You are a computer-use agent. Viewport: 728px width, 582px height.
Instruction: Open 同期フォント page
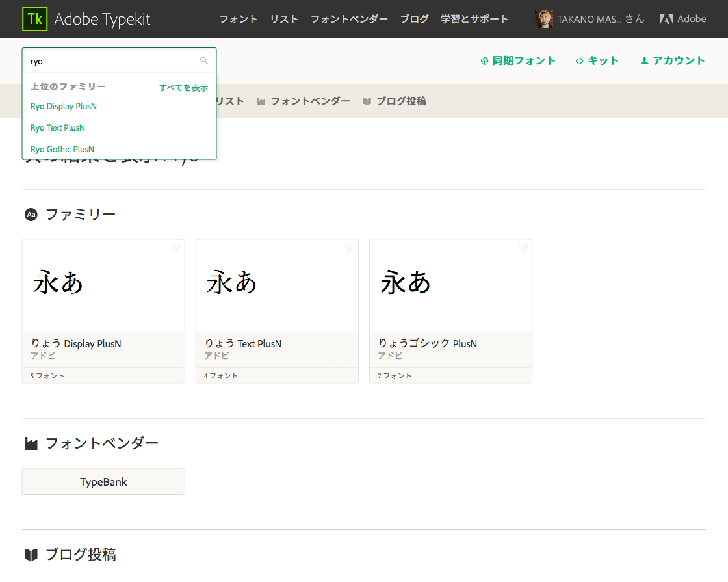coord(524,61)
